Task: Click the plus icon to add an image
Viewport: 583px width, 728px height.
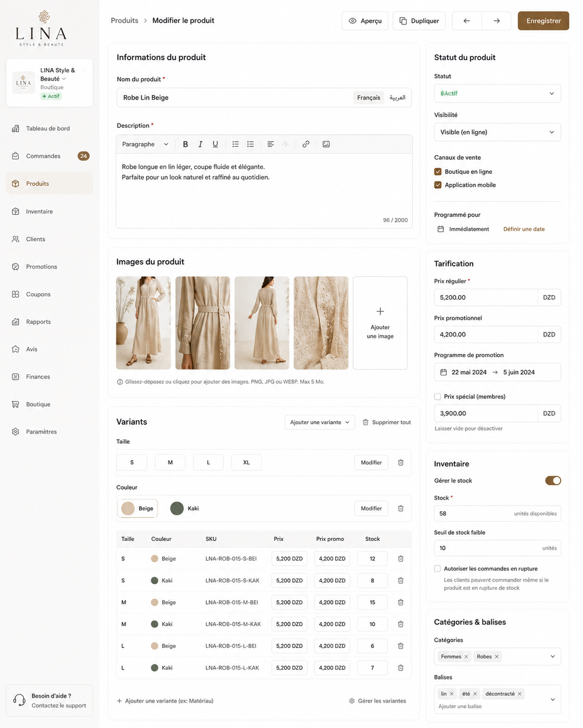Action: [380, 312]
